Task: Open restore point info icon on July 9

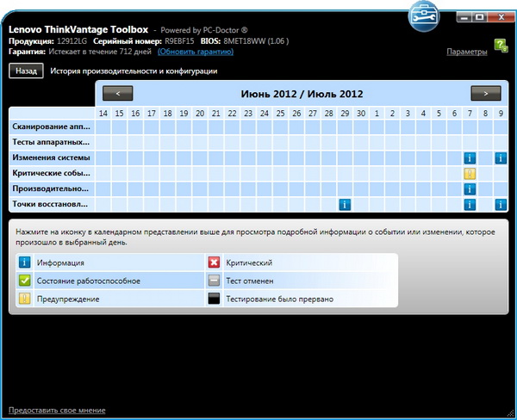Action: pos(501,205)
